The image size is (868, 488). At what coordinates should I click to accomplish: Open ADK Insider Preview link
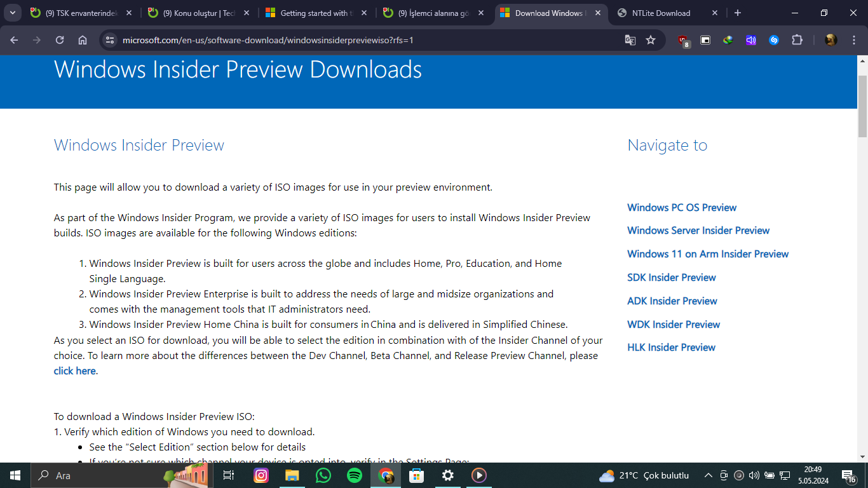[x=672, y=301]
